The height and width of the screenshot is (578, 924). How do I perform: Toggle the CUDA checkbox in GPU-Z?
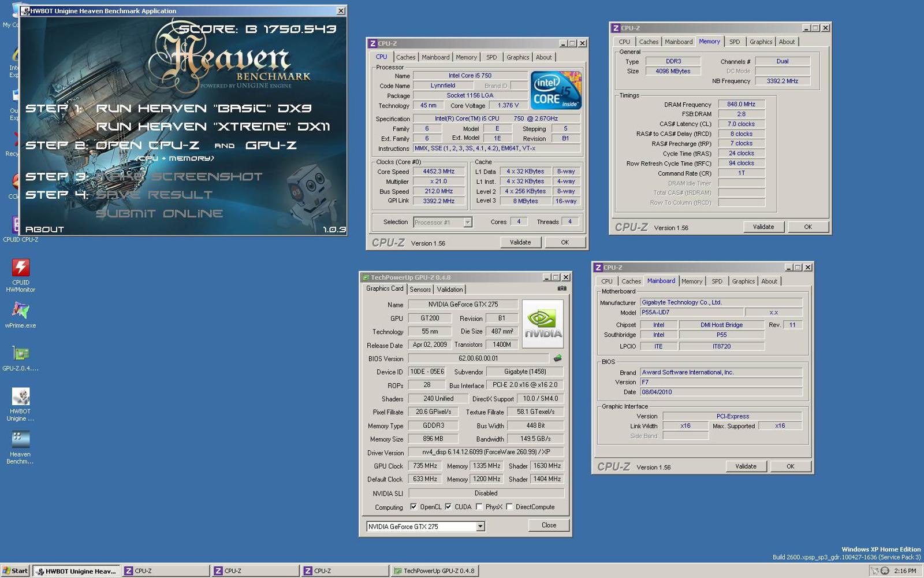click(x=448, y=506)
